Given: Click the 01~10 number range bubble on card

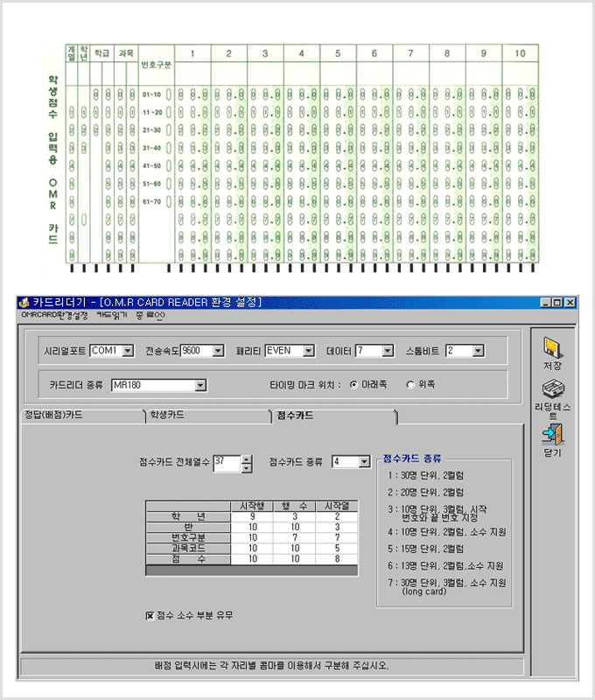Looking at the screenshot, I should [169, 94].
